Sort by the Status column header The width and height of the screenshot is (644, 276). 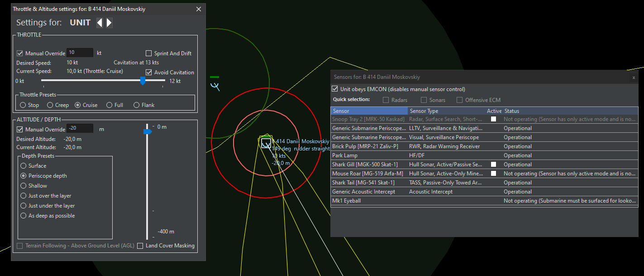570,111
